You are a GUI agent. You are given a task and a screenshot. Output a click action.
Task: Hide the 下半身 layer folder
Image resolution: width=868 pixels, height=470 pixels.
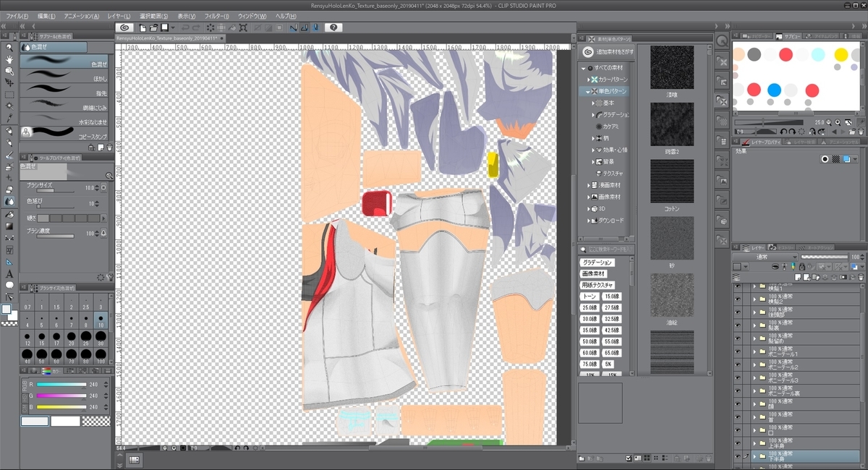pyautogui.click(x=737, y=456)
